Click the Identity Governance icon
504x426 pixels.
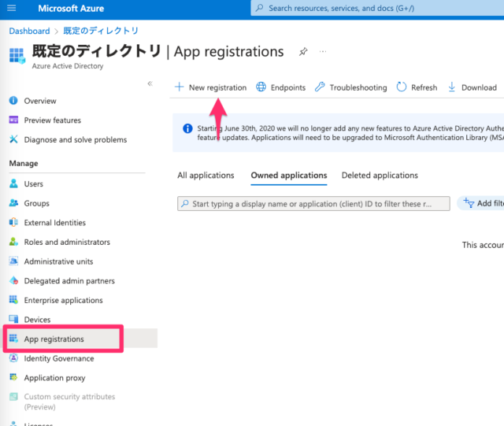click(x=13, y=357)
